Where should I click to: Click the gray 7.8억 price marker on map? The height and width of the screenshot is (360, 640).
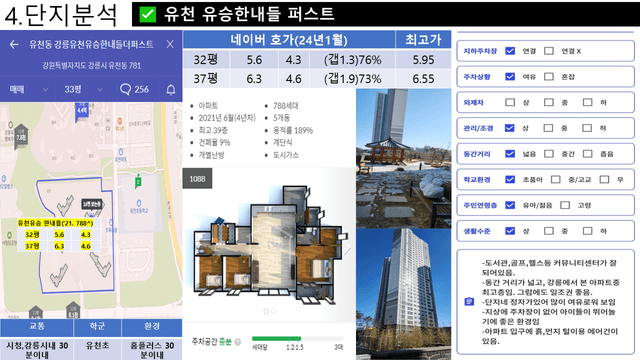[20, 137]
